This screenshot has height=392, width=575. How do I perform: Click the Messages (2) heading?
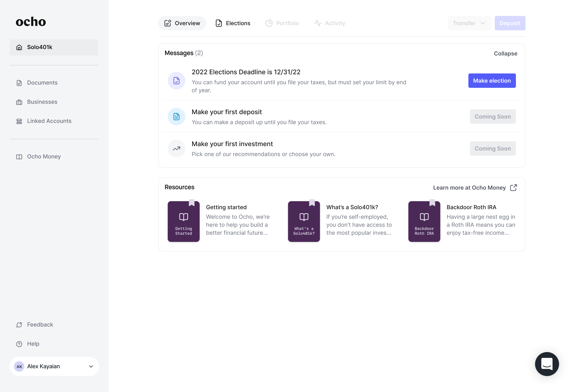184,53
